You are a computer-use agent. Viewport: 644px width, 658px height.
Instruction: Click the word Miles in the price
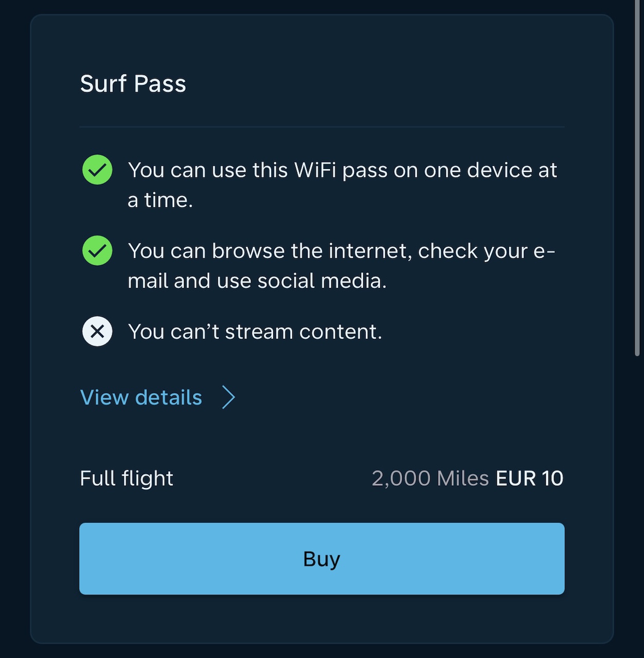click(x=463, y=478)
